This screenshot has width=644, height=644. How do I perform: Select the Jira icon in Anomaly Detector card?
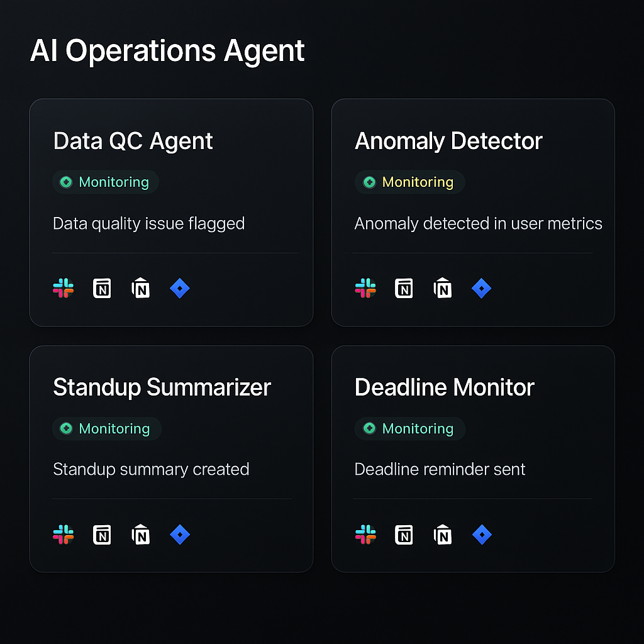tap(482, 289)
